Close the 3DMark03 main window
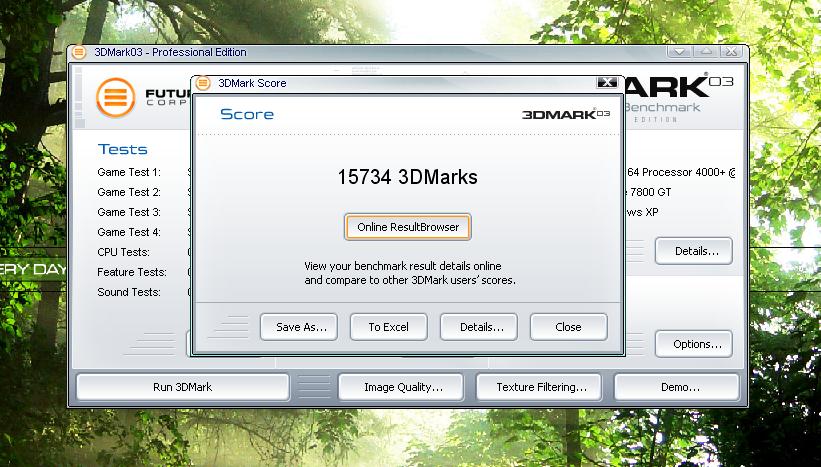This screenshot has height=467, width=821. tap(731, 52)
